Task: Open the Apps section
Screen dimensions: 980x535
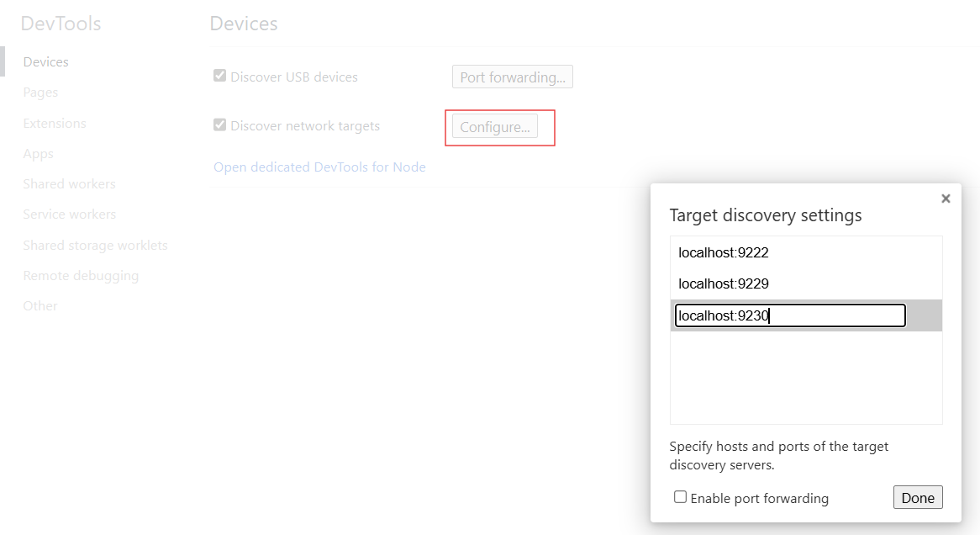Action: pyautogui.click(x=39, y=154)
